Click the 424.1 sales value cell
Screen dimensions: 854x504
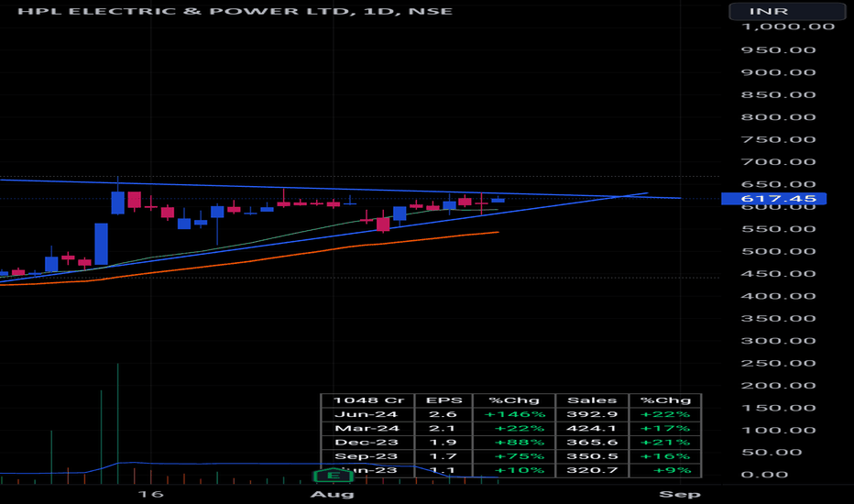[592, 429]
